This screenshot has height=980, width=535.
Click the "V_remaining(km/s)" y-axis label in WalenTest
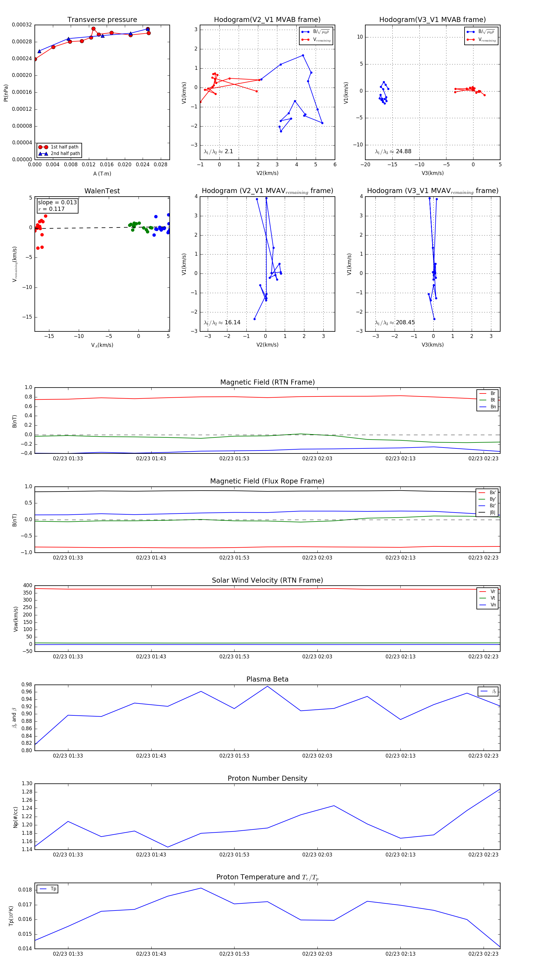[x=15, y=264]
